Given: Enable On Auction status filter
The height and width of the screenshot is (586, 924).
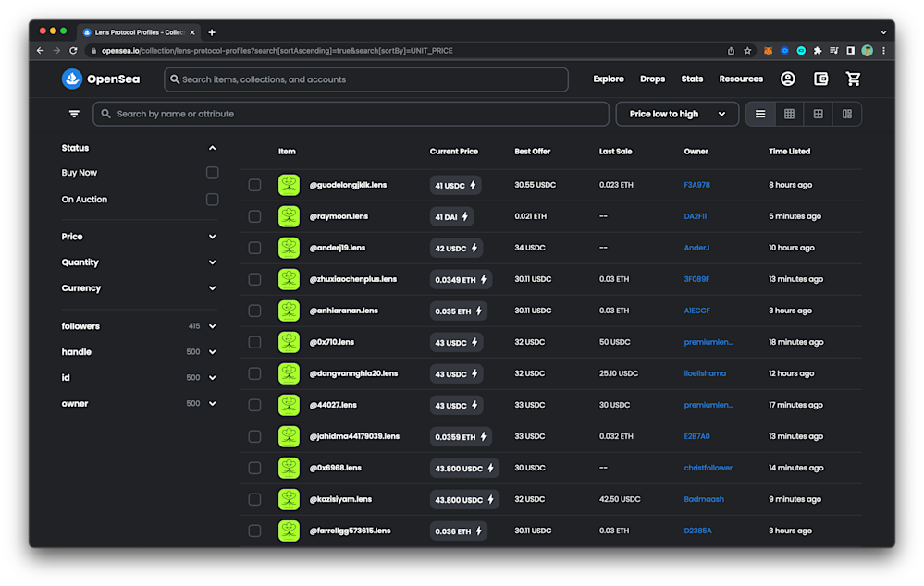Looking at the screenshot, I should (x=212, y=200).
